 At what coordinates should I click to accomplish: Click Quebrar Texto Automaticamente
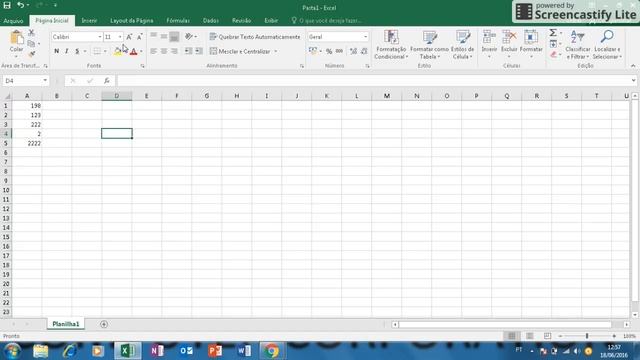coord(255,37)
